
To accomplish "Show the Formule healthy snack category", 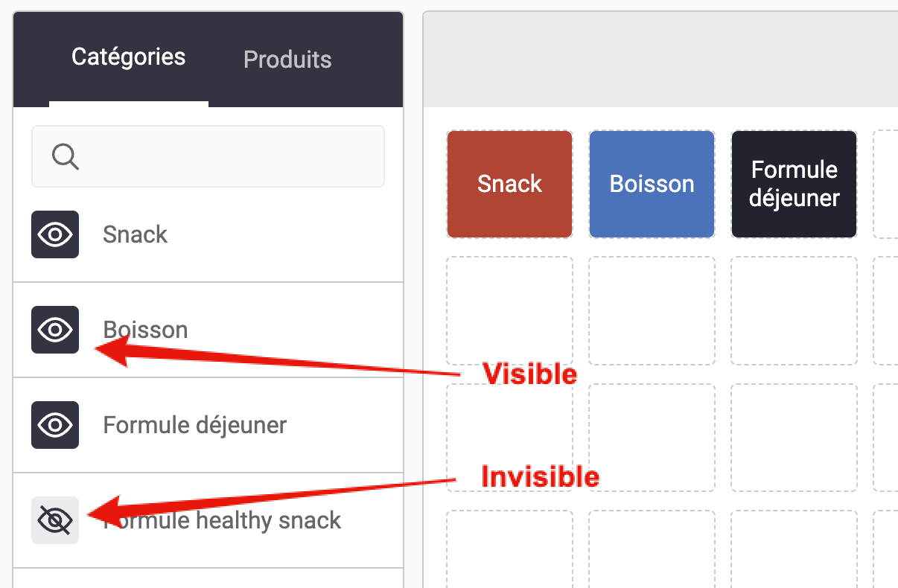I will click(x=55, y=520).
